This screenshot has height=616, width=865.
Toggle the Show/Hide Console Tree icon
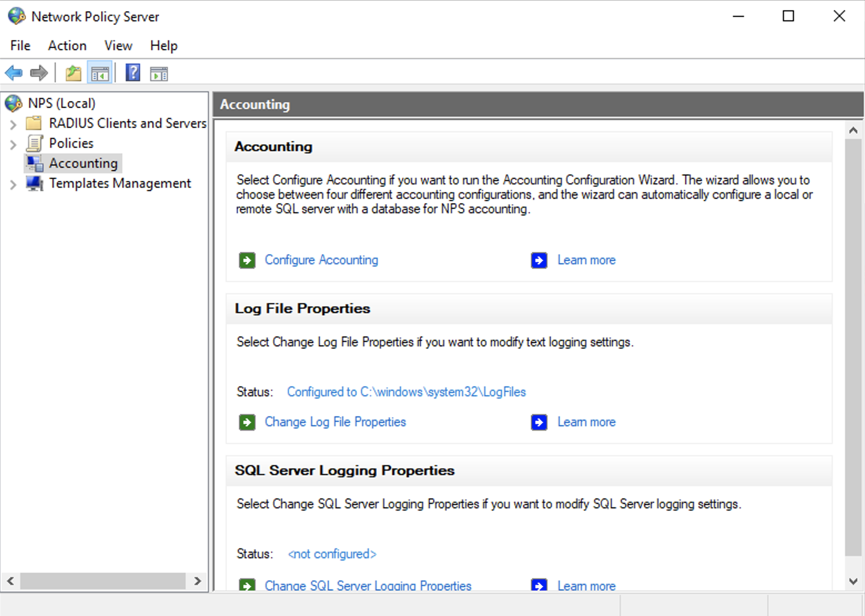point(100,73)
